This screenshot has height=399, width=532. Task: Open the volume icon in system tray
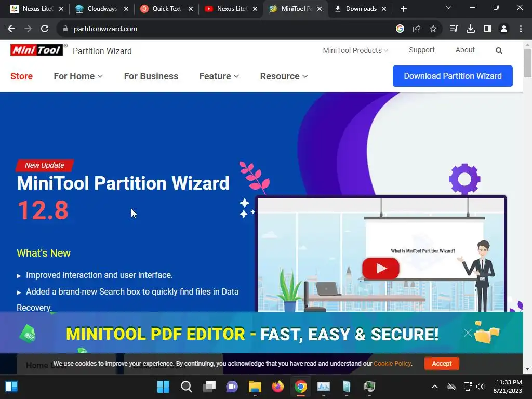pyautogui.click(x=480, y=387)
